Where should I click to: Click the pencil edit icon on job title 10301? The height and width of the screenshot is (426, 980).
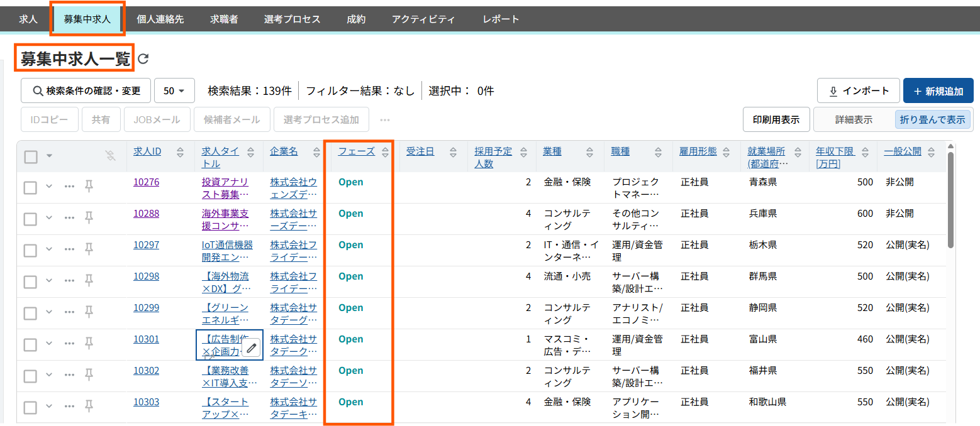coord(252,347)
